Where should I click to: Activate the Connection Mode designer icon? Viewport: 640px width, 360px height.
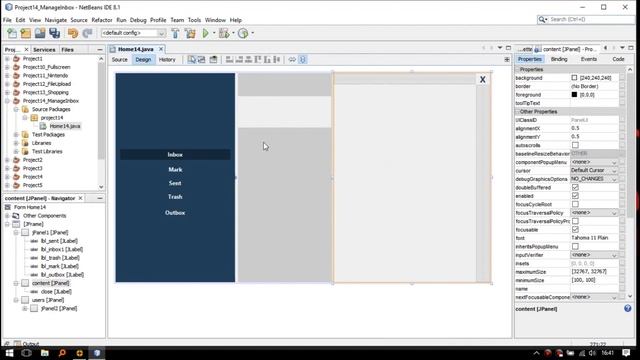click(201, 60)
